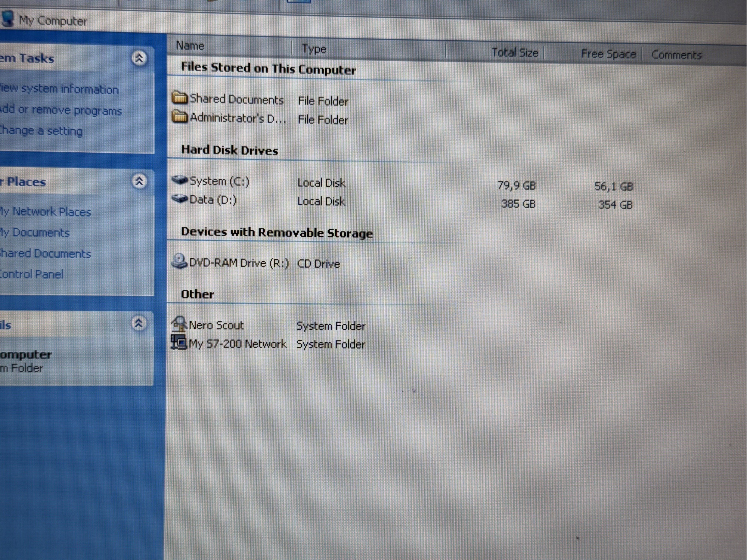Open the Shared Documents folder icon
Viewport: 747px width, 560px height.
pos(179,98)
